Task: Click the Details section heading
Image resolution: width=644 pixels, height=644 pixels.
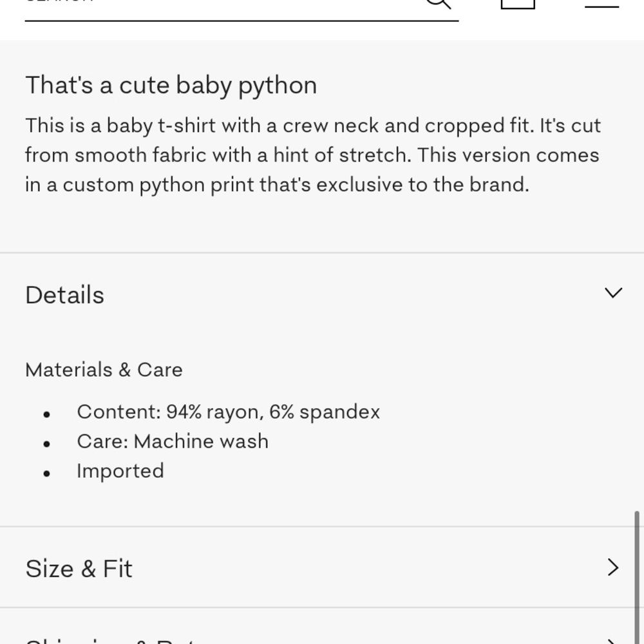Action: (65, 295)
